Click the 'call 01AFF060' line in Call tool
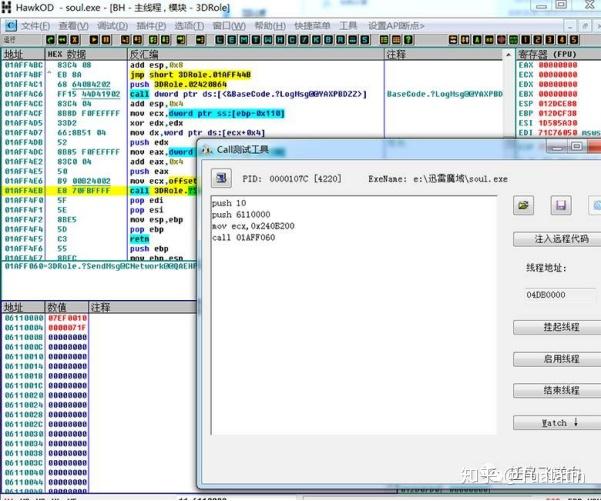Viewport: 601px width, 501px height. point(243,238)
